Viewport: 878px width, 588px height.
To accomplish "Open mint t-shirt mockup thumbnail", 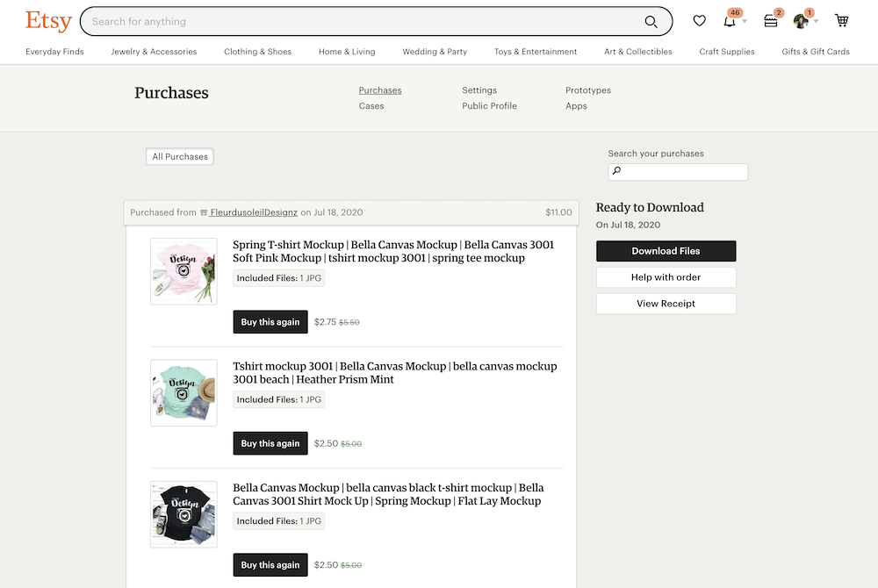I will pos(184,393).
